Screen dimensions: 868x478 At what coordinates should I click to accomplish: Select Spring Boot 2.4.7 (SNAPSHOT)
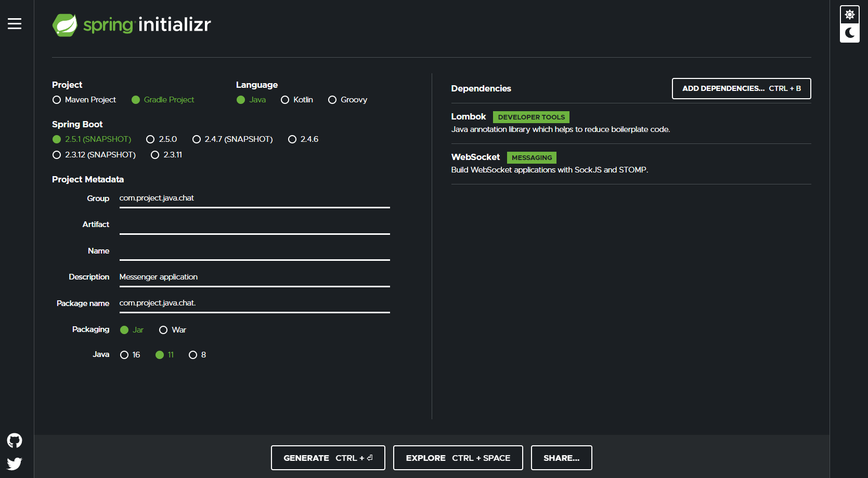pyautogui.click(x=232, y=139)
